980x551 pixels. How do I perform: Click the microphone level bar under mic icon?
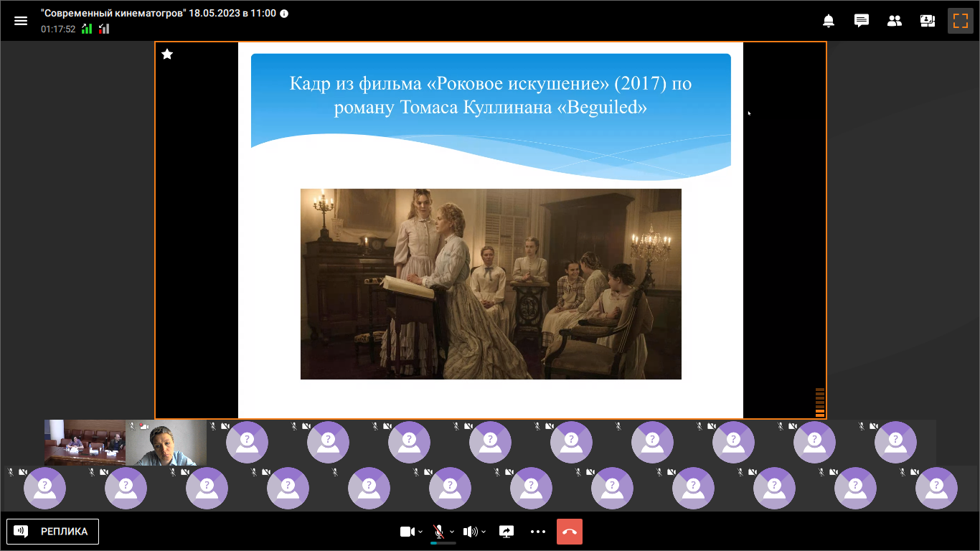(x=443, y=543)
